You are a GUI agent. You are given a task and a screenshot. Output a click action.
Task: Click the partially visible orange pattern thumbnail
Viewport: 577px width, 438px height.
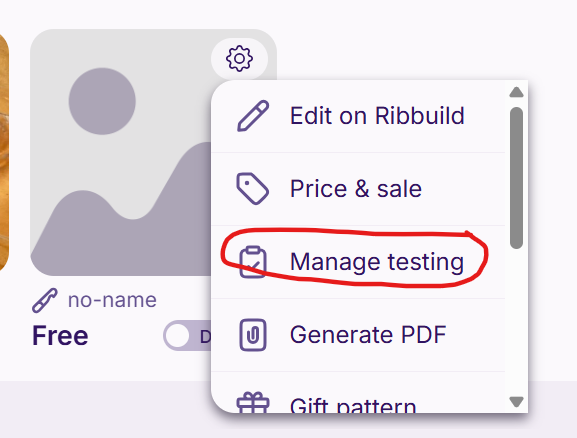tap(4, 152)
